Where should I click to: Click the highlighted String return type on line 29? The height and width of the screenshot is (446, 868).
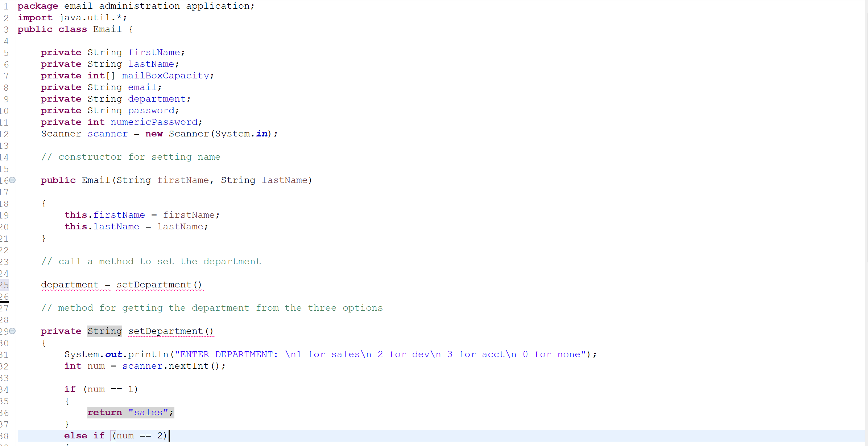pos(104,331)
